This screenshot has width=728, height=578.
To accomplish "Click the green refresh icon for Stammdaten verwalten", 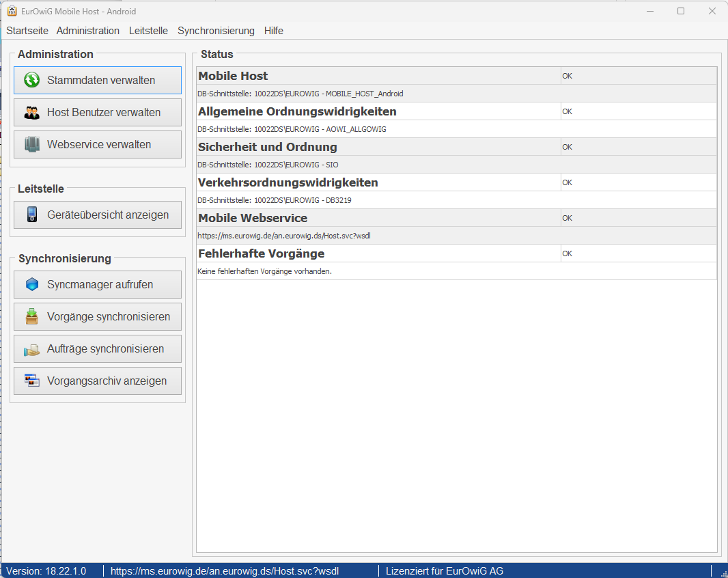I will tap(31, 80).
